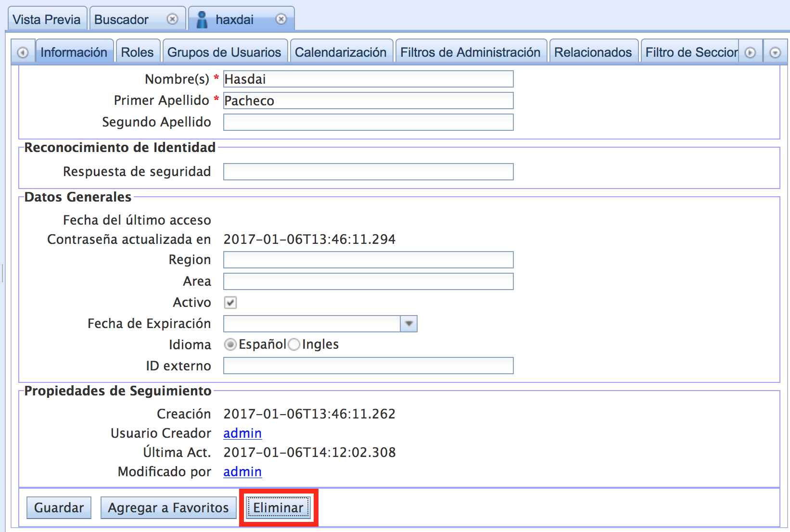
Task: Click the Propiedades de Seguimiento heading
Action: point(118,391)
